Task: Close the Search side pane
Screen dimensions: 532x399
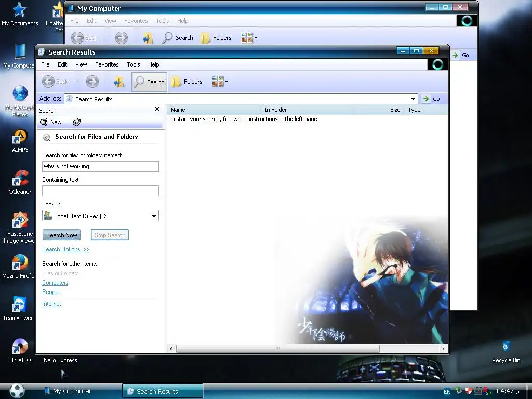Action: coord(157,109)
